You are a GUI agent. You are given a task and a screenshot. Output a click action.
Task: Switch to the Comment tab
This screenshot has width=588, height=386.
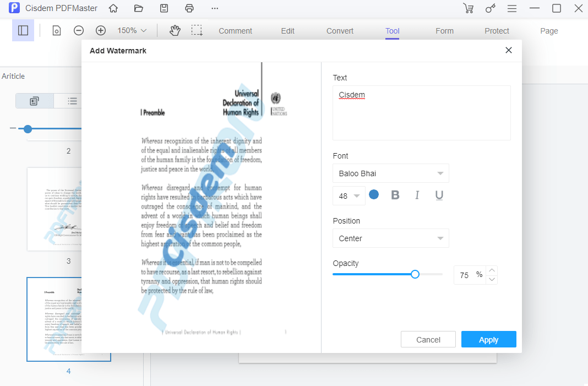235,31
